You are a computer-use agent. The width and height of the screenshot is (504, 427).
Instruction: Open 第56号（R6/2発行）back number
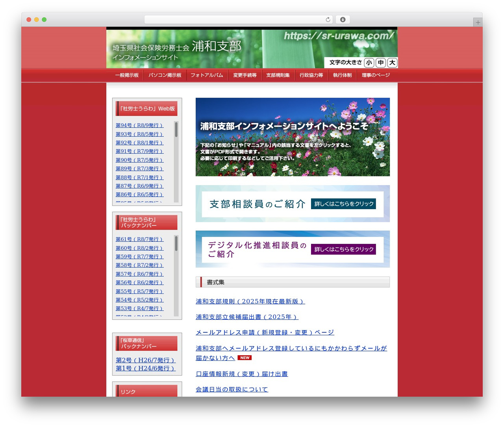139,283
